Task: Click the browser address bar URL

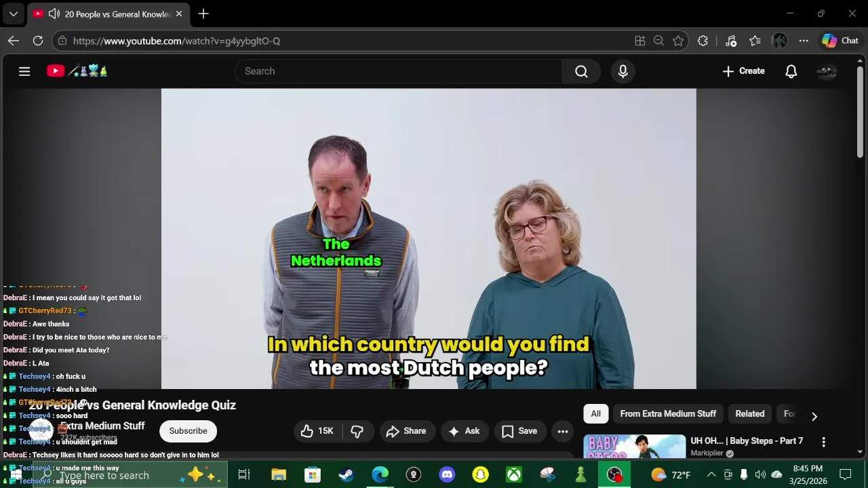Action: click(176, 41)
